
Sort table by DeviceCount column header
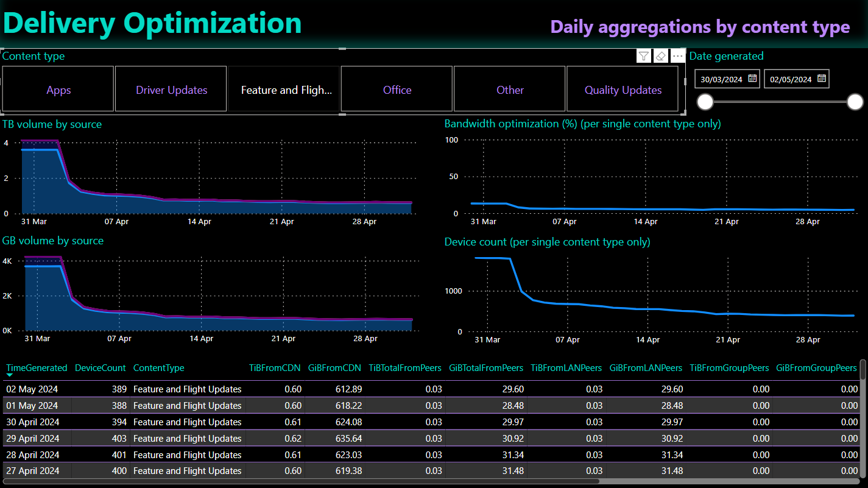tap(100, 368)
